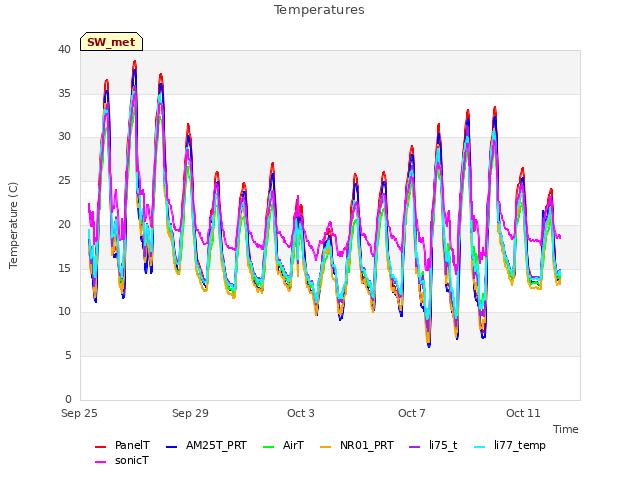Click the 30 y-axis tick value
640x480 pixels.
click(x=64, y=137)
